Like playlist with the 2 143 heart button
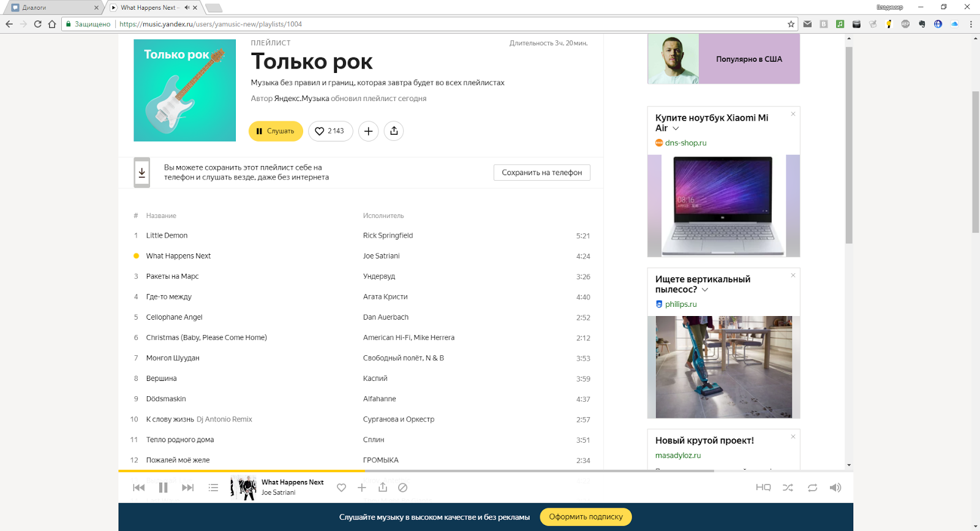980x531 pixels. tap(330, 131)
